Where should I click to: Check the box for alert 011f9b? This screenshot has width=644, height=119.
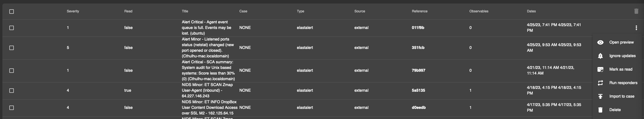(x=12, y=28)
